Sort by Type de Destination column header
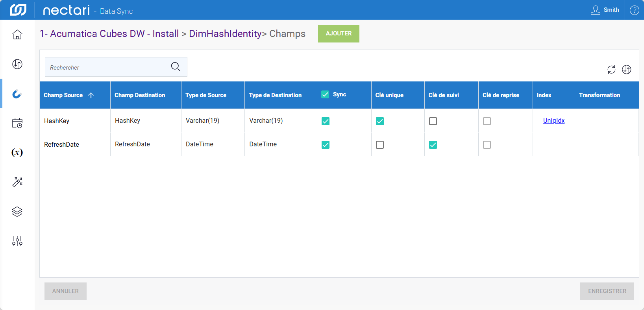Image resolution: width=644 pixels, height=310 pixels. point(281,95)
